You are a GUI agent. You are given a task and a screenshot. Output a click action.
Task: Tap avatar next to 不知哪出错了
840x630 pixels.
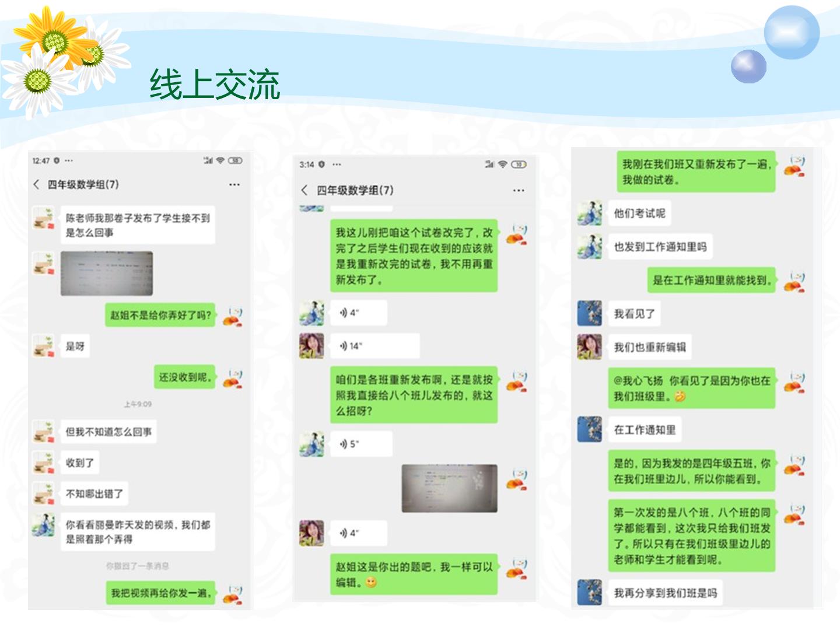point(43,494)
